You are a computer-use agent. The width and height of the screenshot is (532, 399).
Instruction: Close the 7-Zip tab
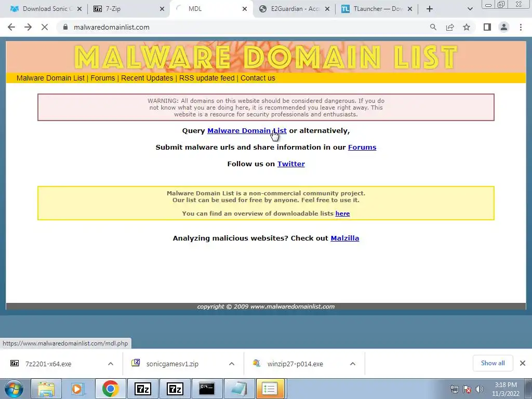(x=162, y=9)
